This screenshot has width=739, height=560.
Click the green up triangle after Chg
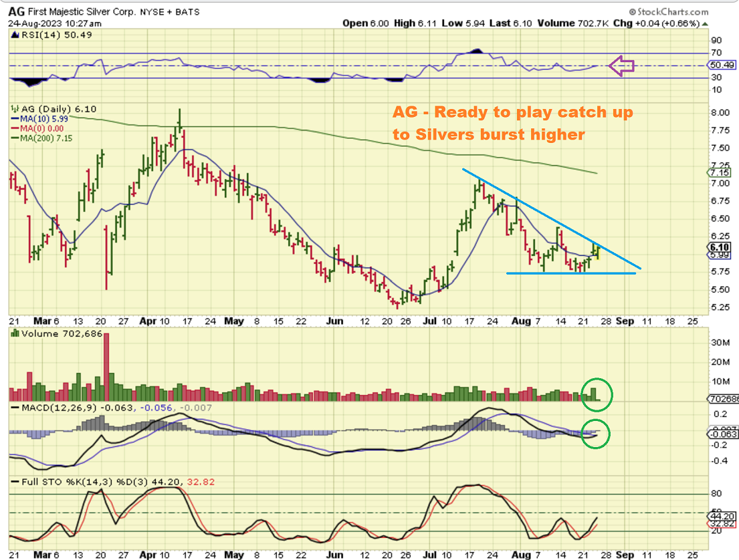[705, 23]
